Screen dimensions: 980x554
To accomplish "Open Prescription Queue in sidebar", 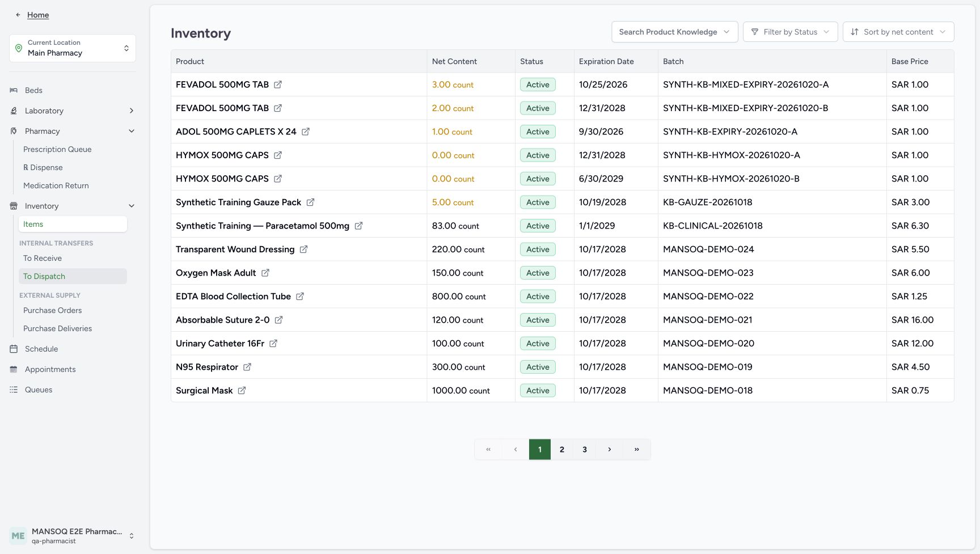I will (57, 149).
